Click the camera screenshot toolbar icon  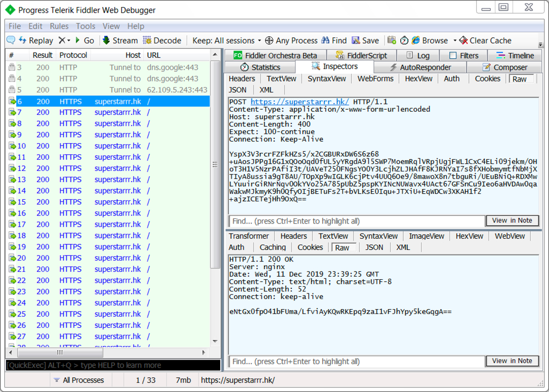(x=392, y=40)
